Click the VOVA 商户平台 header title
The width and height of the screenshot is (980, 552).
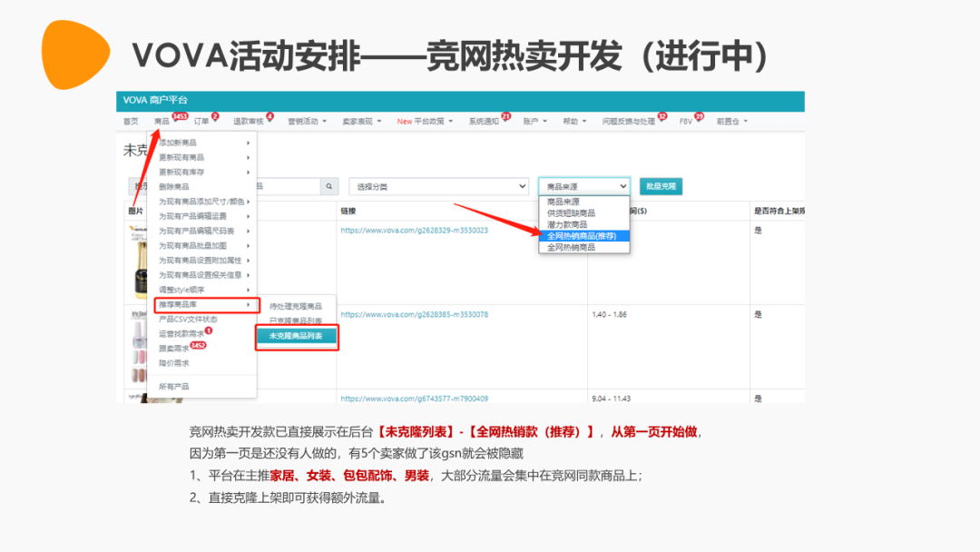155,100
